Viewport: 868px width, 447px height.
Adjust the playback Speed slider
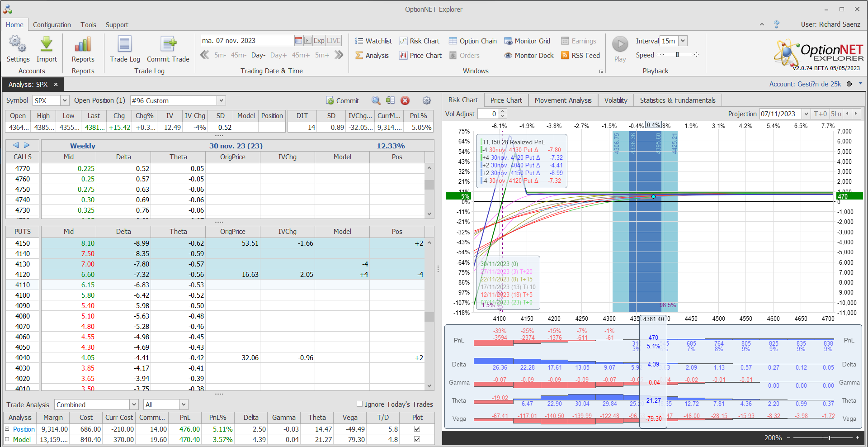[x=677, y=55]
